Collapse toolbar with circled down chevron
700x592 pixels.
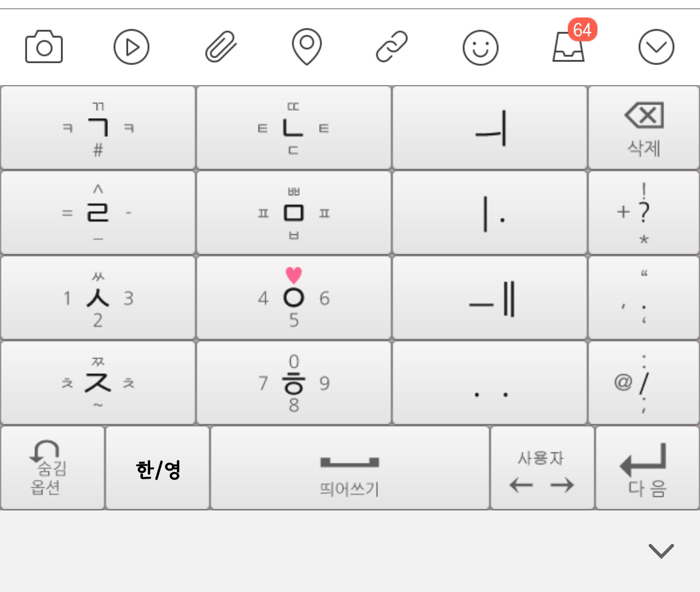pos(656,47)
